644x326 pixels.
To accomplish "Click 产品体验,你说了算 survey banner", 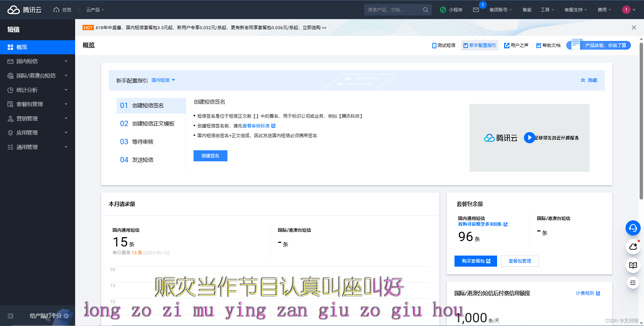I will click(599, 45).
